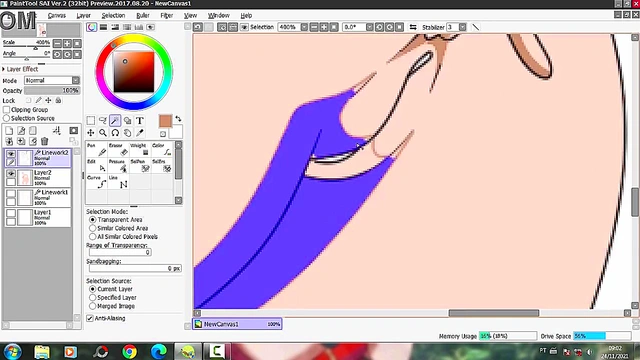Image resolution: width=640 pixels, height=360 pixels.
Task: Open the rotation angle dropdown
Action: click(369, 27)
